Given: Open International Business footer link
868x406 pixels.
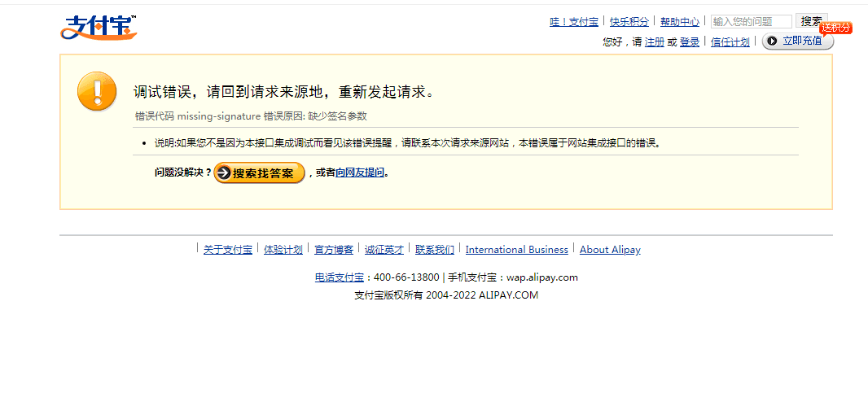Looking at the screenshot, I should point(517,250).
